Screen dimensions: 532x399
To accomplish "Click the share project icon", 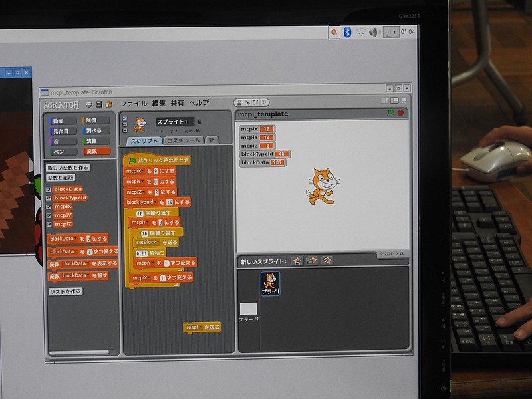I will pyautogui.click(x=108, y=103).
